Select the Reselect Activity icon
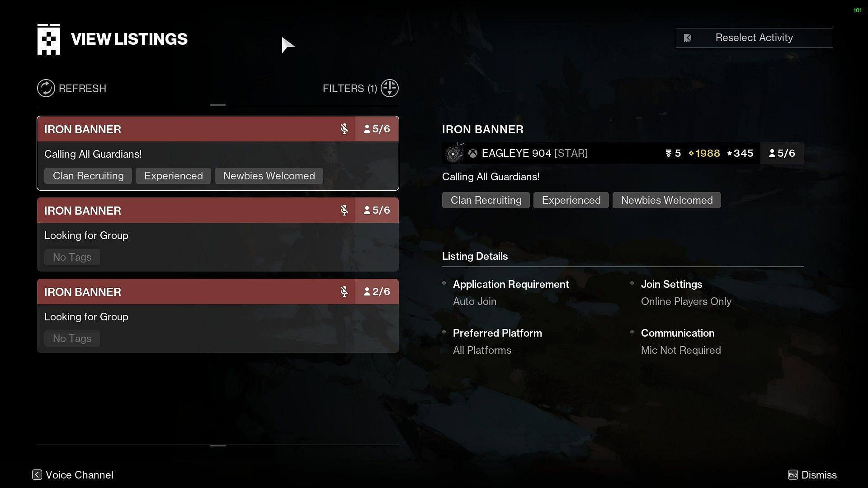 pyautogui.click(x=688, y=38)
